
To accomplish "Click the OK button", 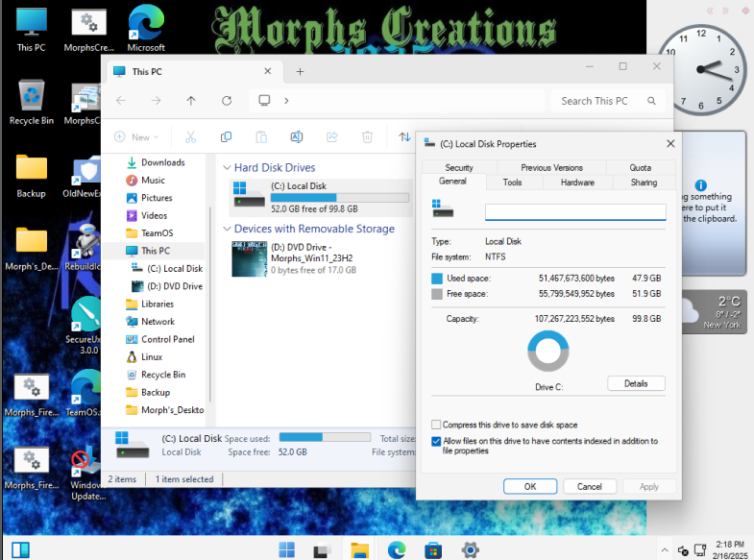I will [x=530, y=486].
